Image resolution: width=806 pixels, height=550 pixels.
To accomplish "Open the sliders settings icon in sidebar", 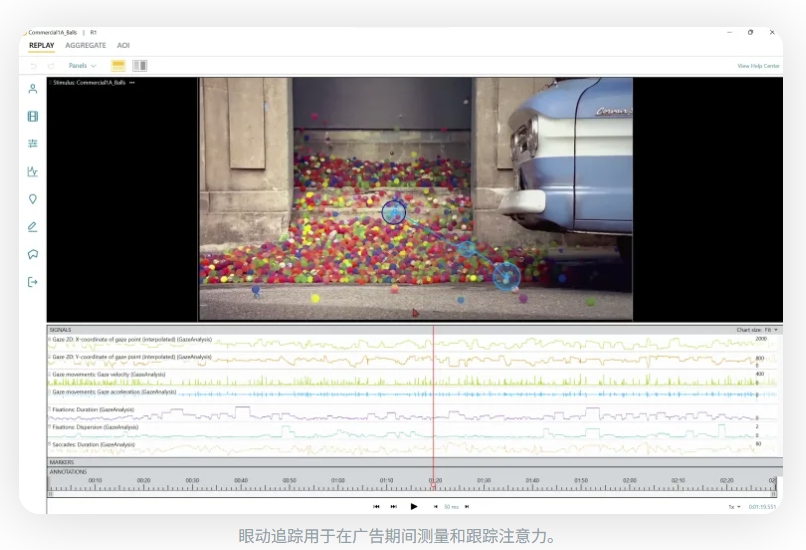I will pyautogui.click(x=33, y=144).
